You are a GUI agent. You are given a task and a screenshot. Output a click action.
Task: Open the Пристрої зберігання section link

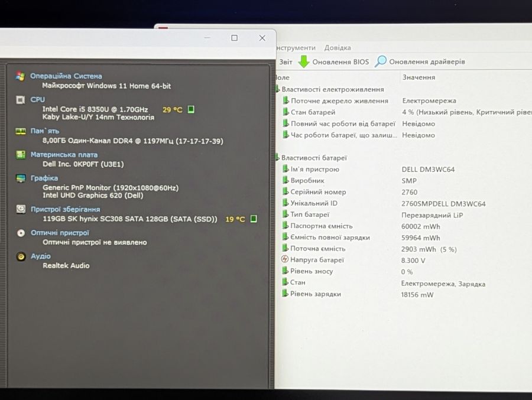pos(66,209)
